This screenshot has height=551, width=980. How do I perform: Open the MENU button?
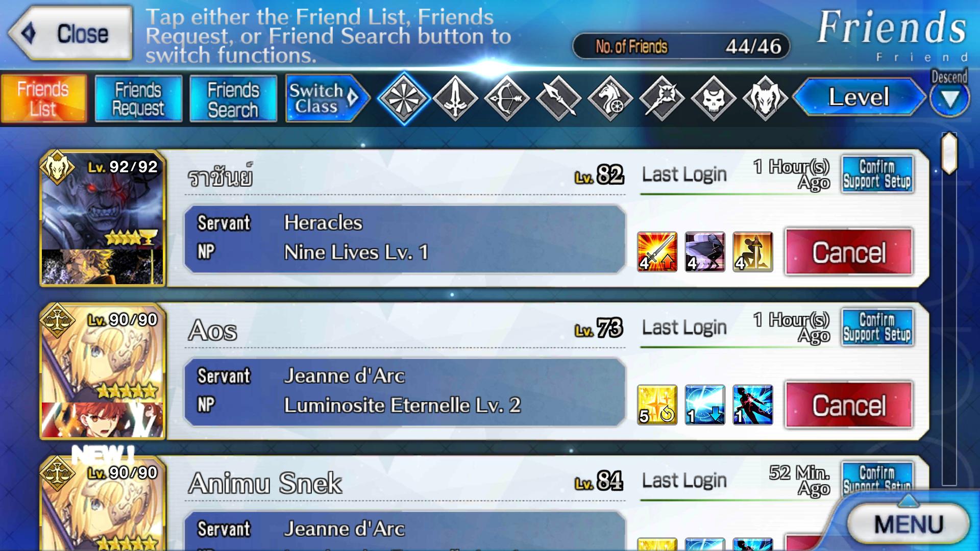pyautogui.click(x=909, y=524)
